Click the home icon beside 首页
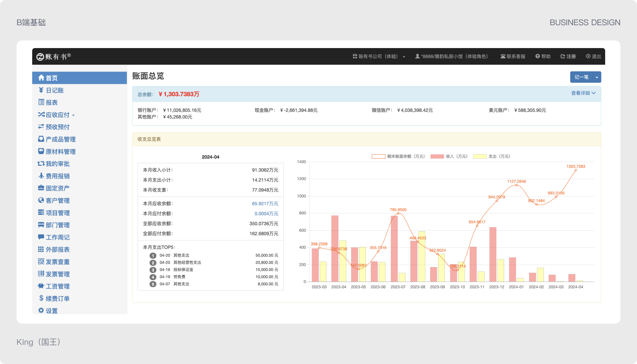Screen dimensions: 637x364 pos(41,78)
